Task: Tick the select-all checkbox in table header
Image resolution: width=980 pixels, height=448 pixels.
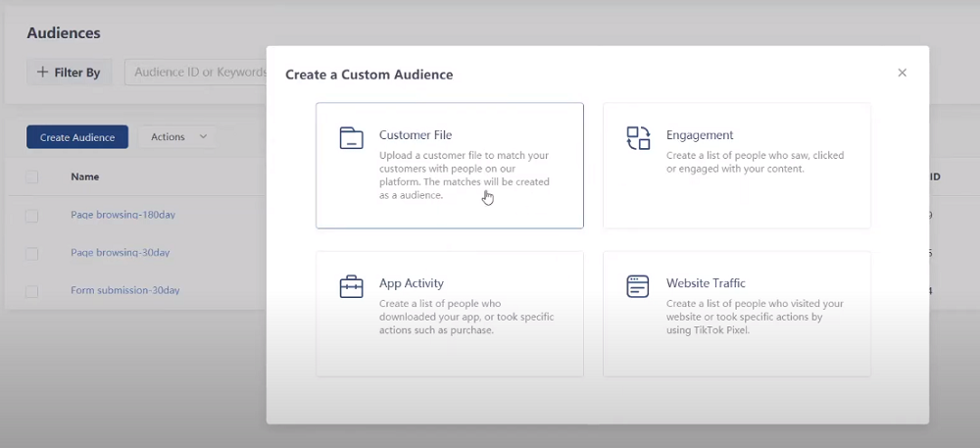Action: coord(32,177)
